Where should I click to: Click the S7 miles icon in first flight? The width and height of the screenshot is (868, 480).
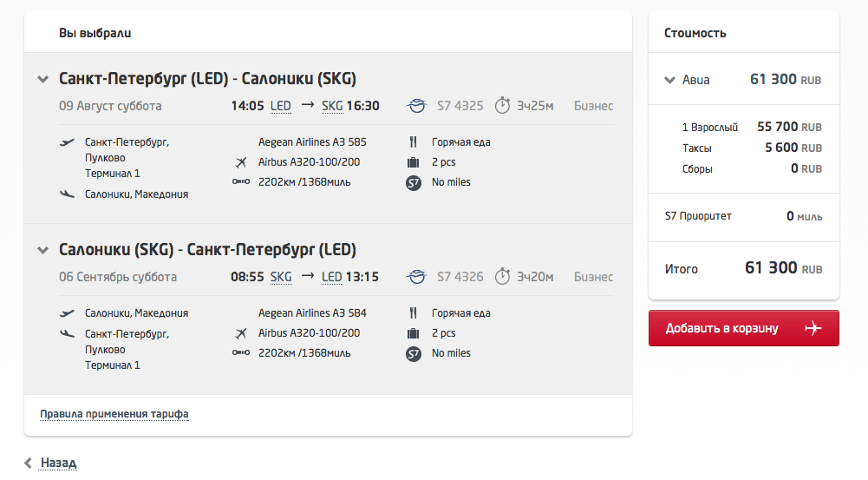tap(414, 182)
